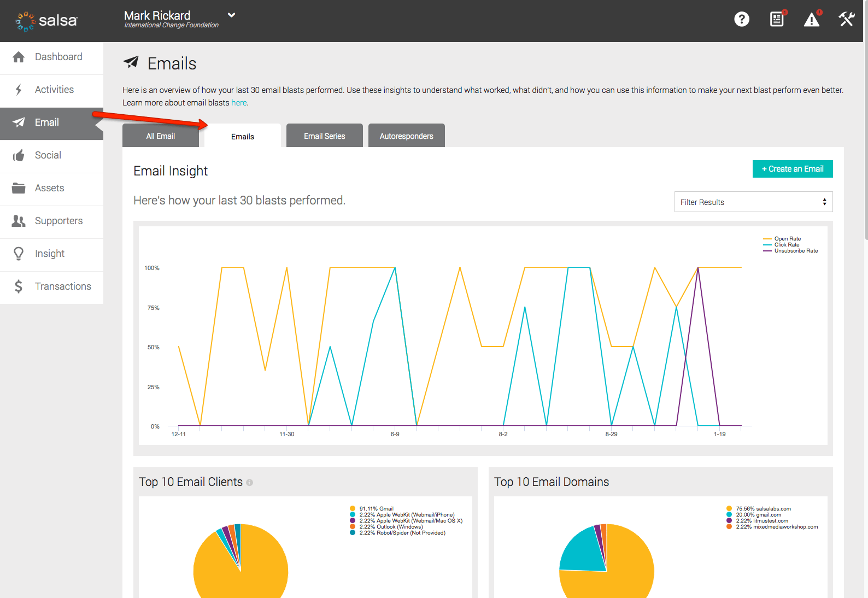868x598 pixels.
Task: Open Social in the sidebar
Action: click(51, 156)
